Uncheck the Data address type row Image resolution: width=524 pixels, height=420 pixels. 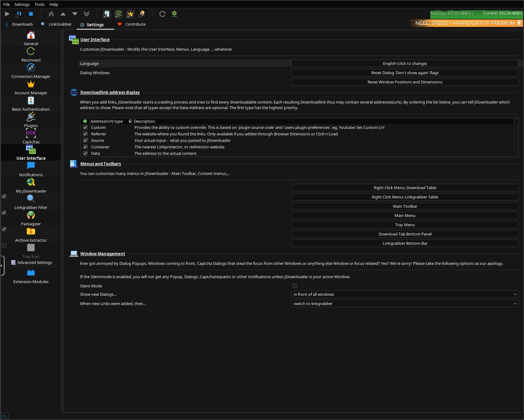tap(85, 153)
